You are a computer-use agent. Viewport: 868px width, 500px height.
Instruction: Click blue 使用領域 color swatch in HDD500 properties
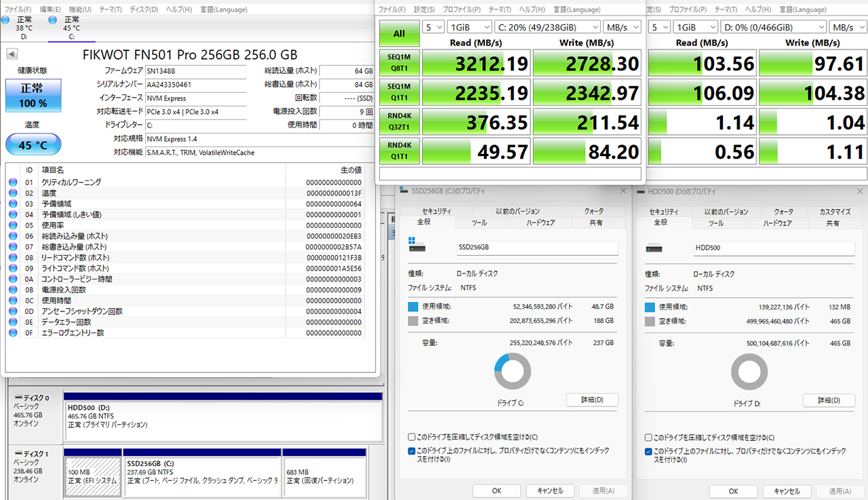(650, 307)
